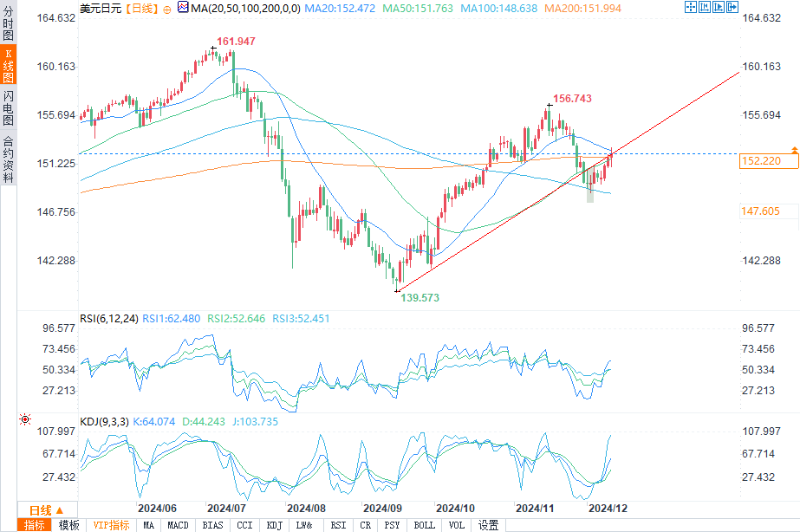Click the 【日线】 period label in chart title
The width and height of the screenshot is (800, 532).
click(142, 9)
